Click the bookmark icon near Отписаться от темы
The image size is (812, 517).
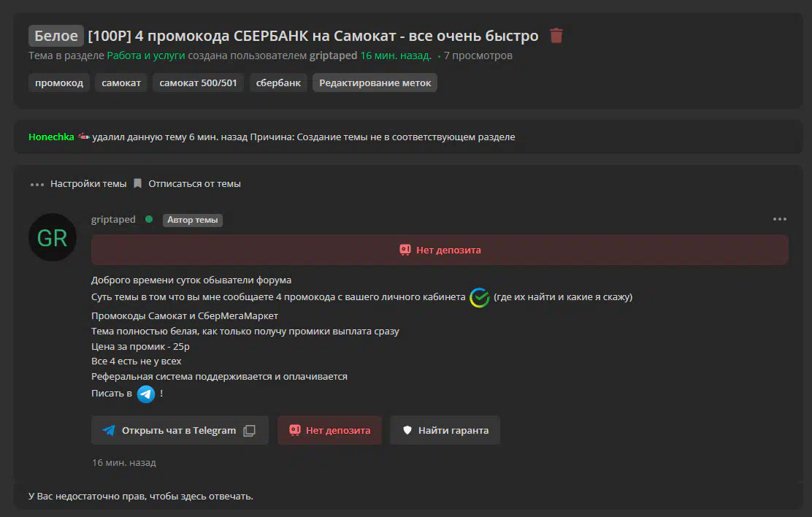tap(138, 183)
